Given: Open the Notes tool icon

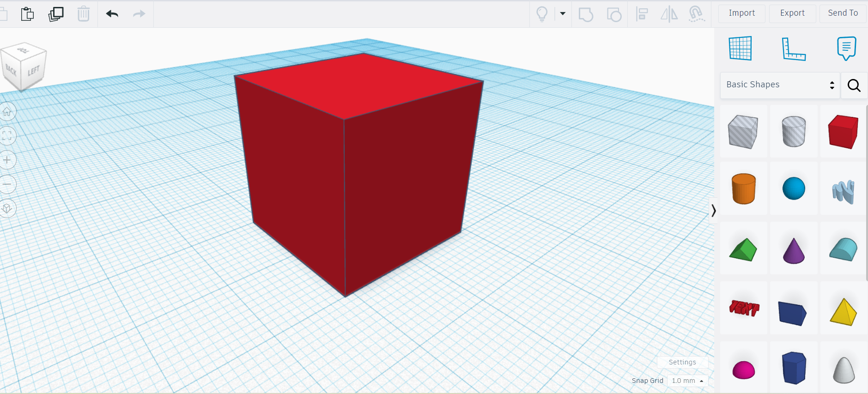Looking at the screenshot, I should [x=846, y=48].
